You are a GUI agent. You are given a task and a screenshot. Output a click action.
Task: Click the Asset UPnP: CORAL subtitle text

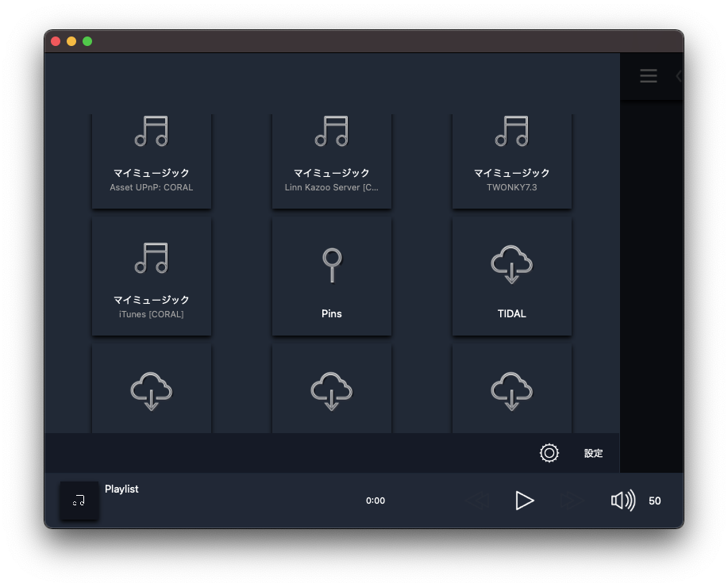tap(152, 187)
